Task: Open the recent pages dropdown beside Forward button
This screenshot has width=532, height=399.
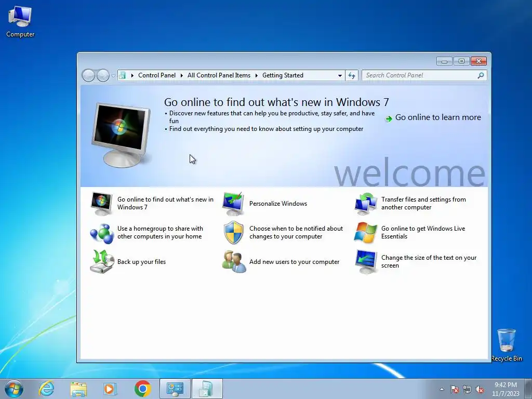Action: coord(113,76)
